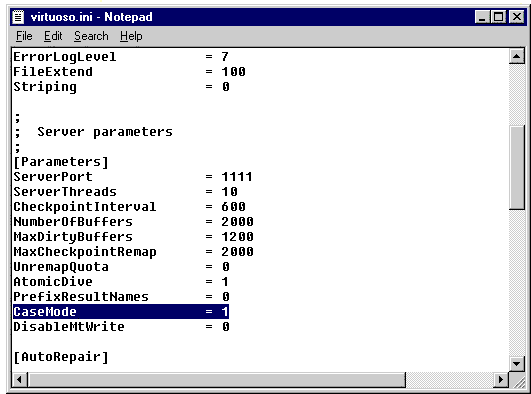This screenshot has height=394, width=531.
Task: Click the value 7 of ErrorLogLevel
Action: tap(225, 57)
